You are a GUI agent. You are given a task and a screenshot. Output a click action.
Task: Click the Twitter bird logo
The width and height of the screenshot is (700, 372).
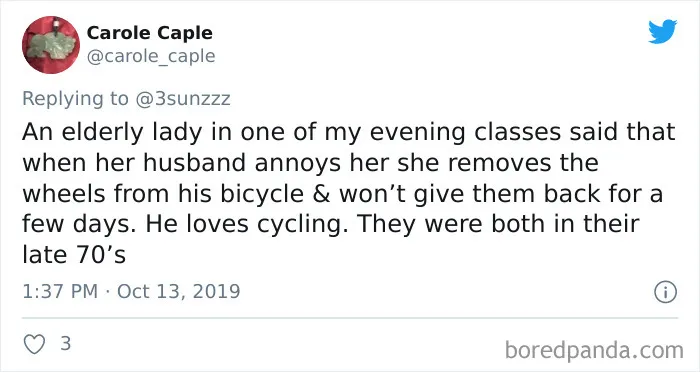coord(662,31)
